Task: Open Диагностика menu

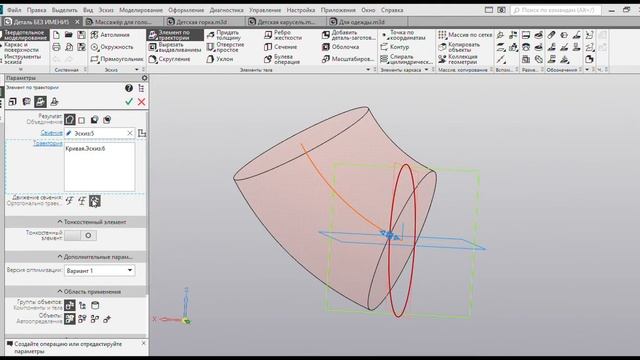Action: tap(227, 10)
